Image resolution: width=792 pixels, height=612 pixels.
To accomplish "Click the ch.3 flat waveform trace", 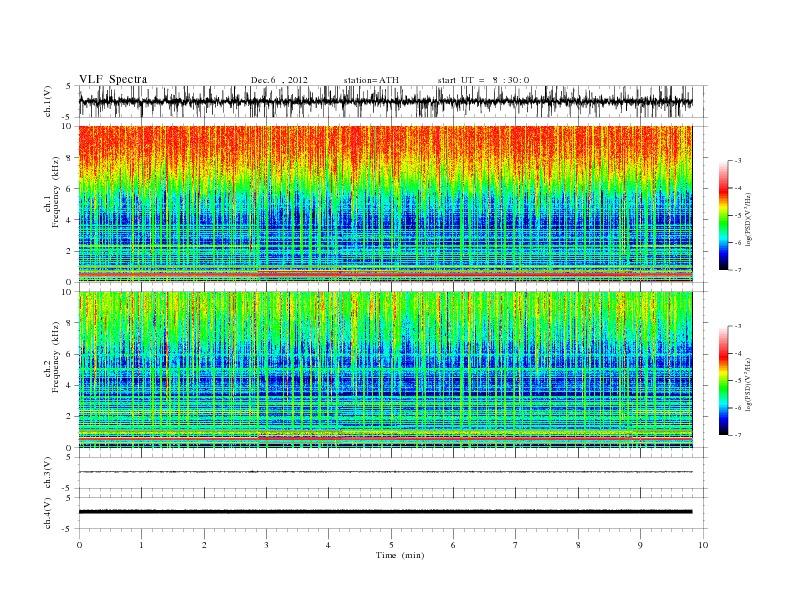I will [385, 472].
